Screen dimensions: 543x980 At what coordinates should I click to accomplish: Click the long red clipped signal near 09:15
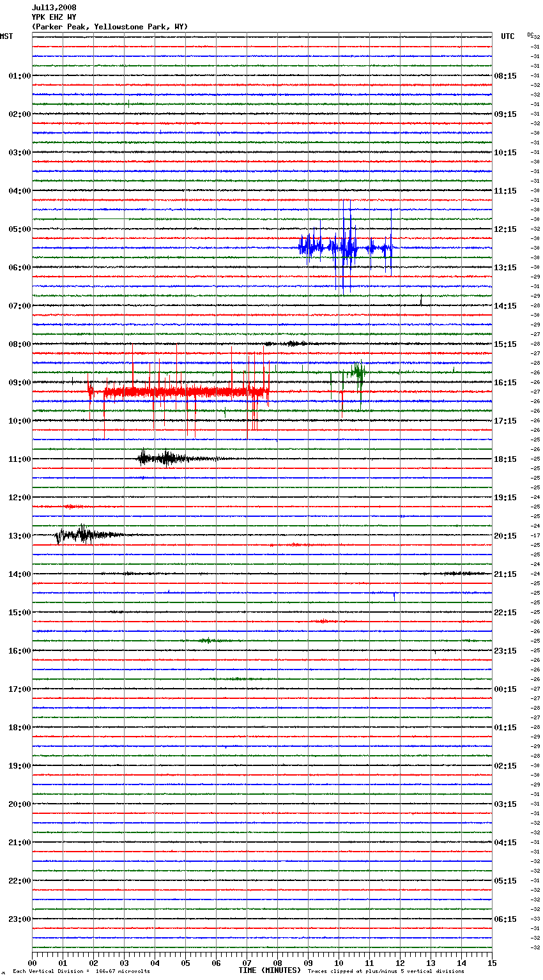(x=179, y=391)
